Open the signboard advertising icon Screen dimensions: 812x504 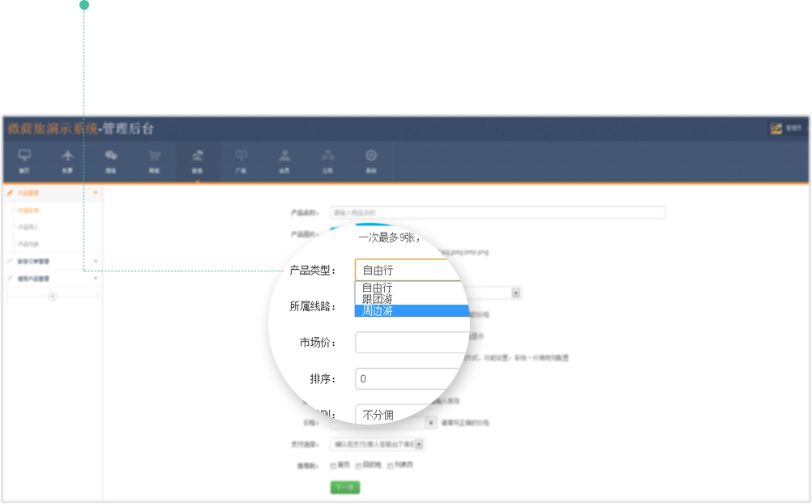[x=241, y=156]
